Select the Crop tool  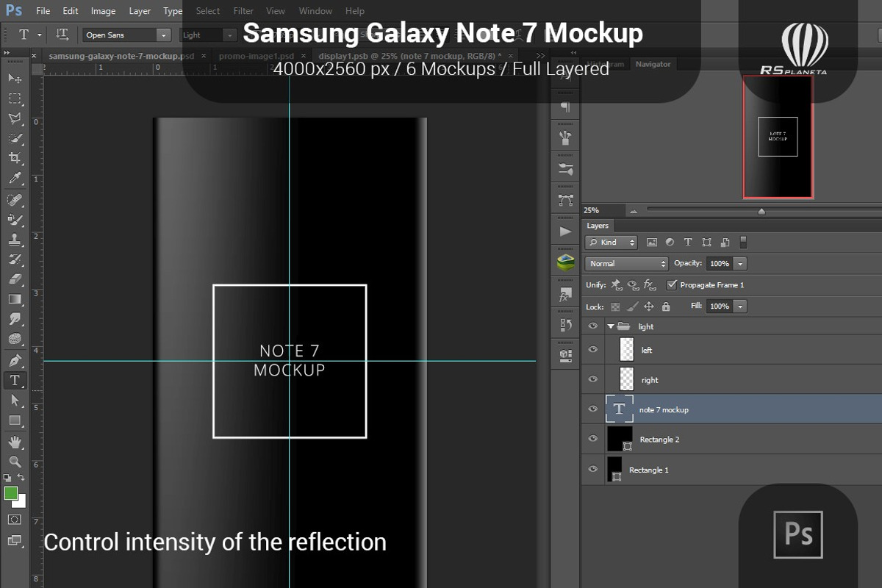(x=15, y=158)
